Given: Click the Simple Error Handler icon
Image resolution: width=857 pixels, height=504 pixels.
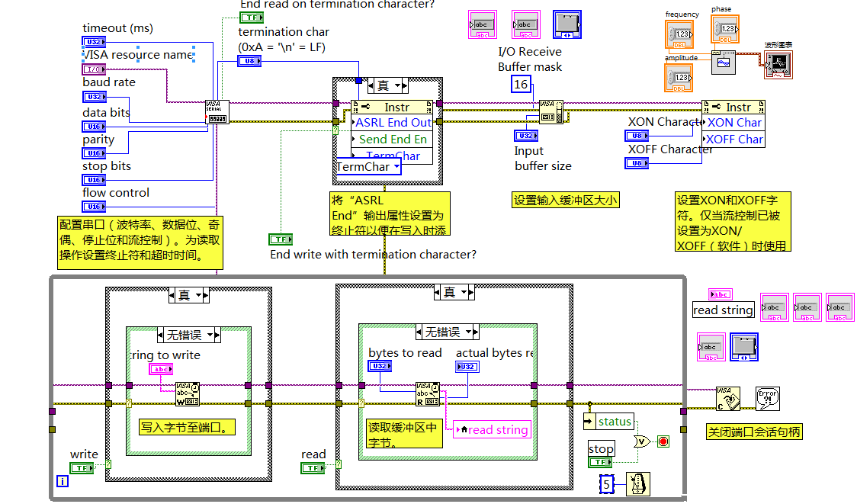Looking at the screenshot, I should tap(767, 398).
